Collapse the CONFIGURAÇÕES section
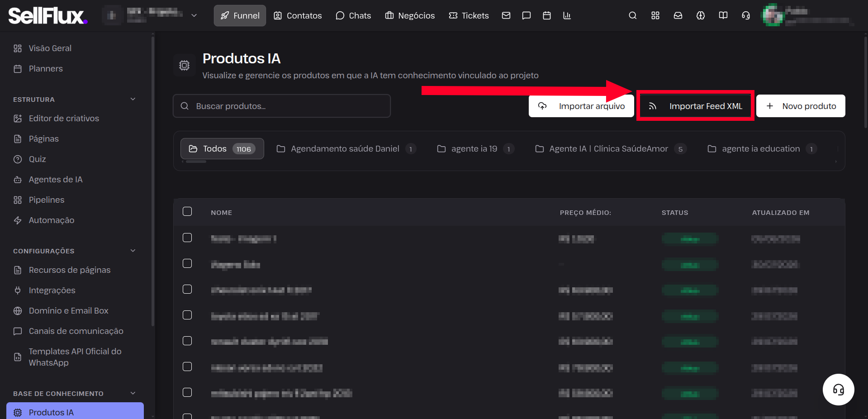The image size is (868, 419). (x=133, y=251)
